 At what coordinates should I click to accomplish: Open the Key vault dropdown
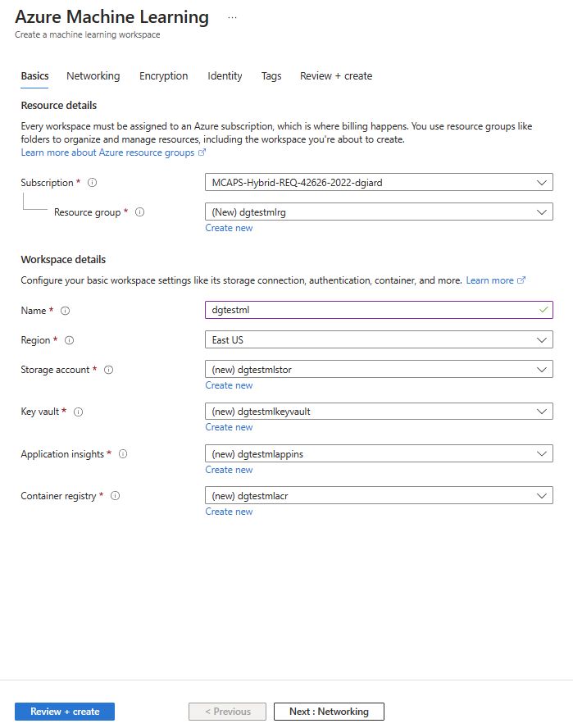pos(379,412)
